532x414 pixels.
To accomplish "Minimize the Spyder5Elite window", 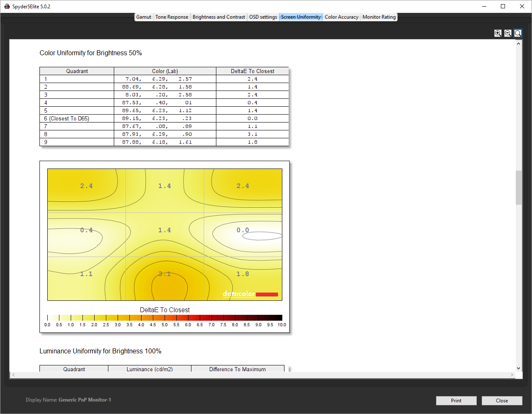I will [x=484, y=6].
